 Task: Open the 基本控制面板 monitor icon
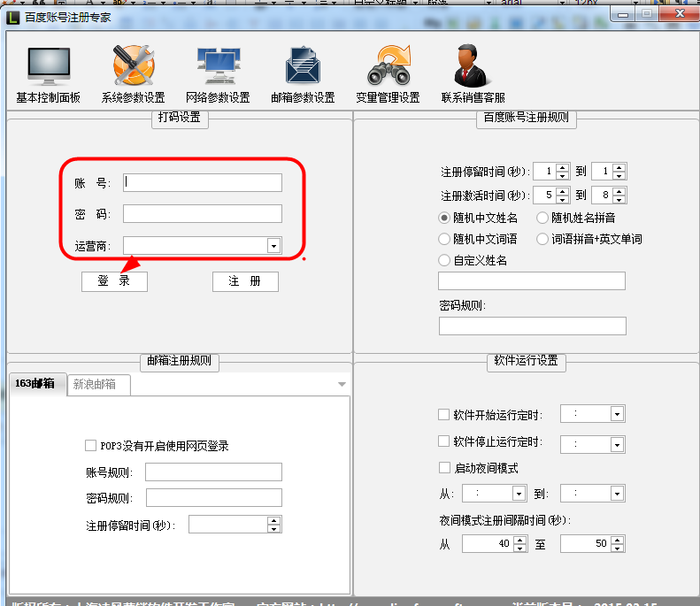[x=49, y=66]
